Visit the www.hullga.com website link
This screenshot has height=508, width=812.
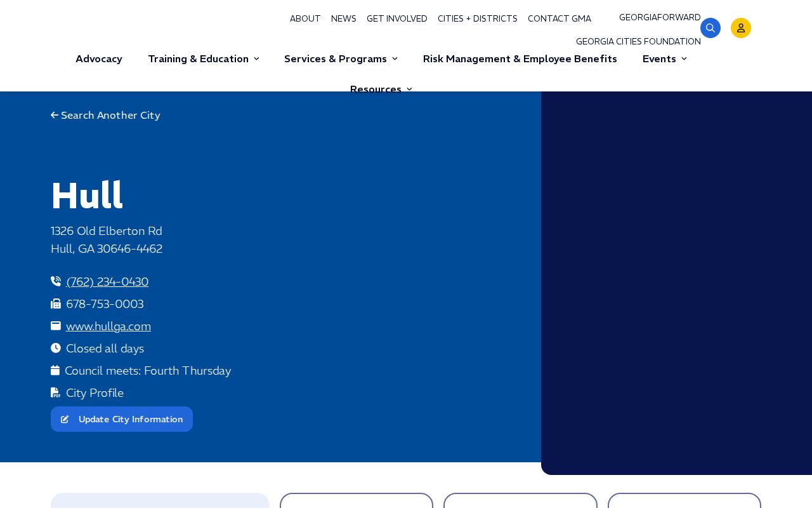[108, 326]
